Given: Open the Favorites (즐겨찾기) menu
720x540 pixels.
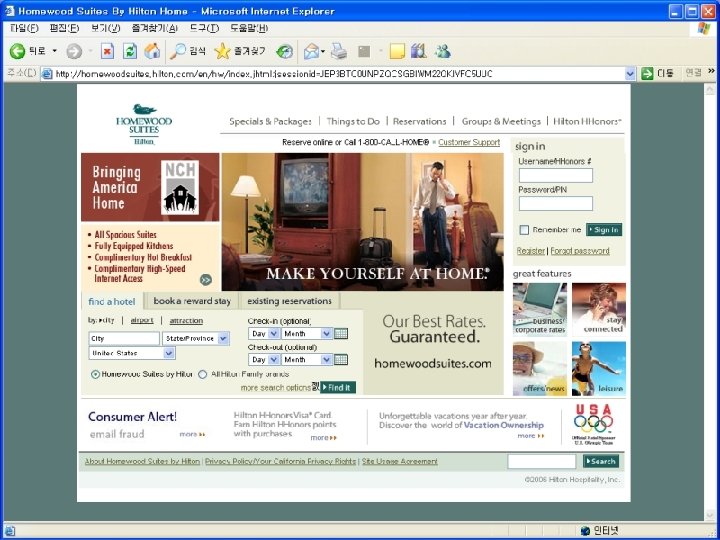Looking at the screenshot, I should point(154,28).
